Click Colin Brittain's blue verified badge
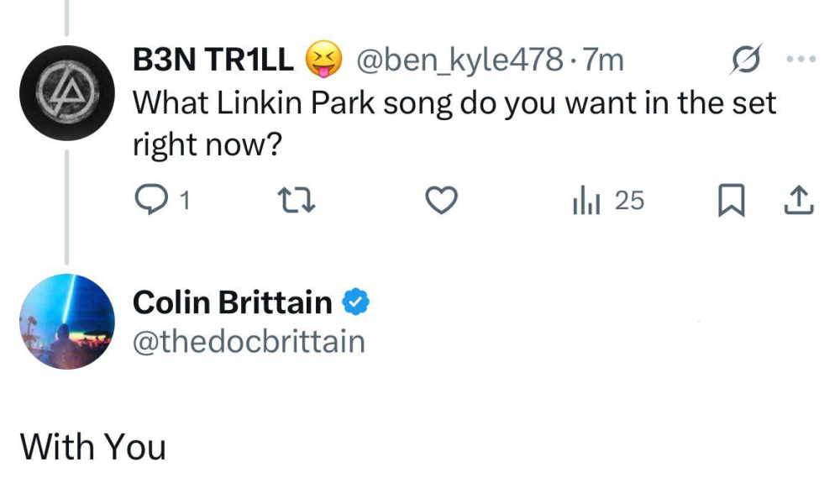Image resolution: width=840 pixels, height=504 pixels. [x=355, y=302]
